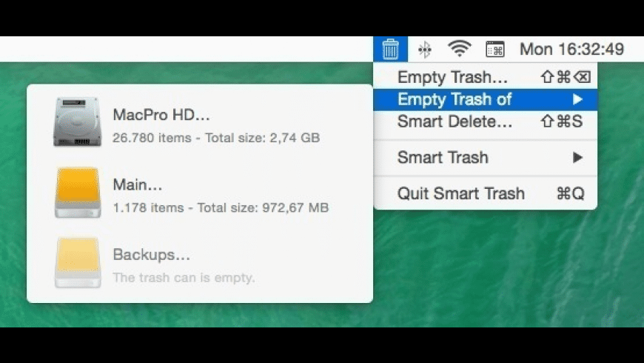Image resolution: width=644 pixels, height=363 pixels.
Task: Click the dimmed Backups drive icon
Action: (x=78, y=262)
